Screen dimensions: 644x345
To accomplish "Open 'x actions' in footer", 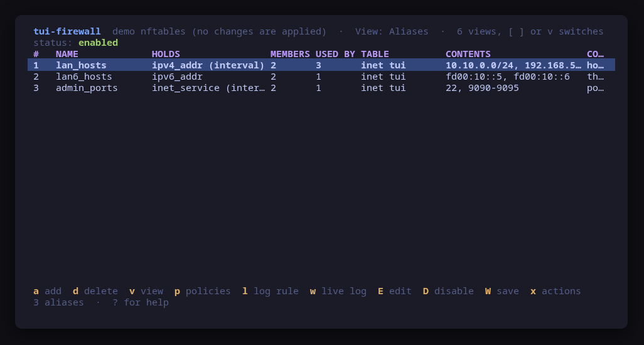I will (555, 291).
